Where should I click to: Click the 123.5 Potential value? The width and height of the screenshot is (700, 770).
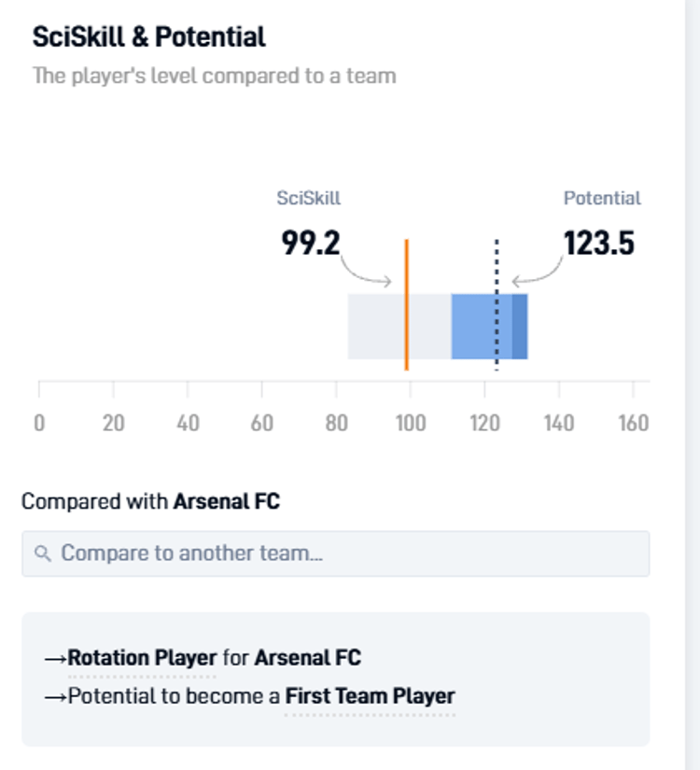pos(599,243)
